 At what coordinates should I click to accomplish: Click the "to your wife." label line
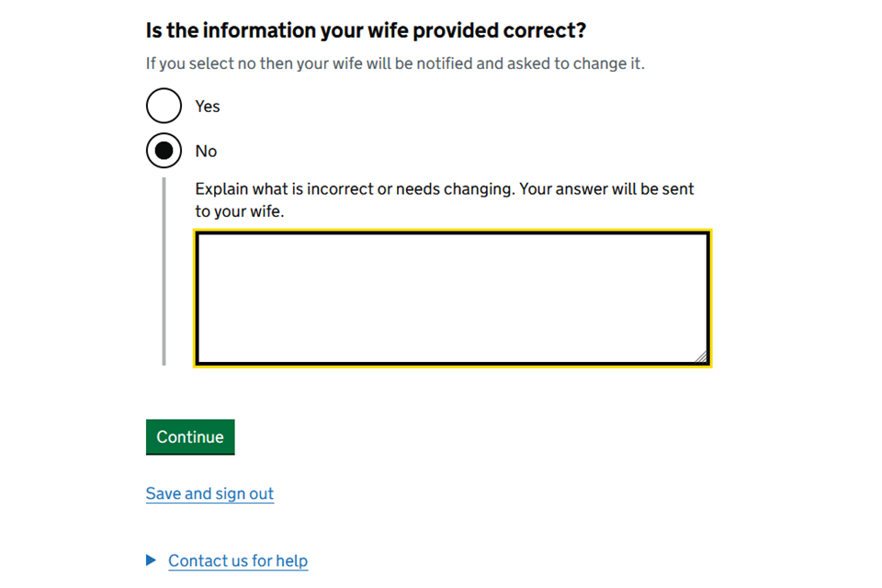(x=240, y=211)
